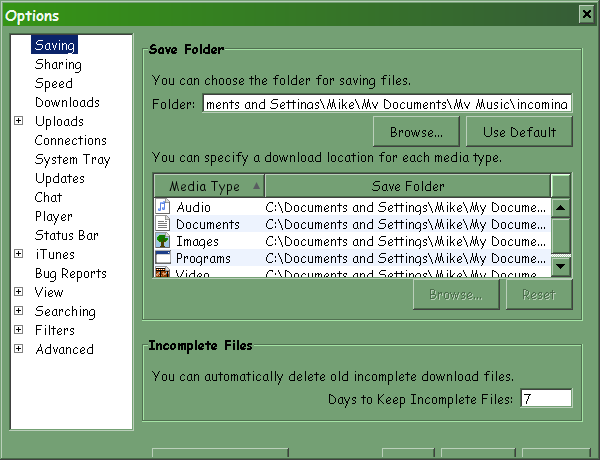This screenshot has width=600, height=460.
Task: Open the Sharing options page
Action: tap(58, 64)
